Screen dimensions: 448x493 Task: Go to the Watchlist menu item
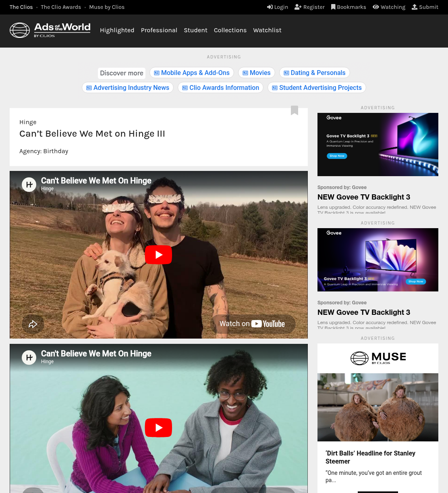[267, 30]
